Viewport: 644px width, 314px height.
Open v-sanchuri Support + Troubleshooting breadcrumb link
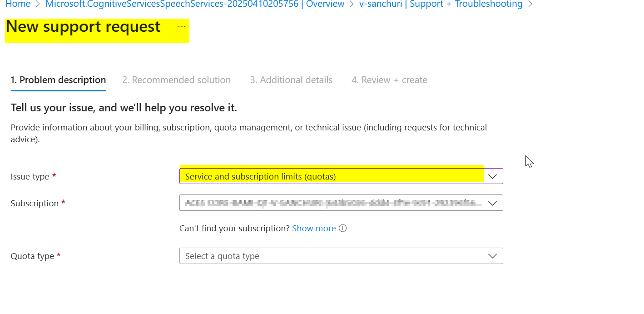[440, 4]
